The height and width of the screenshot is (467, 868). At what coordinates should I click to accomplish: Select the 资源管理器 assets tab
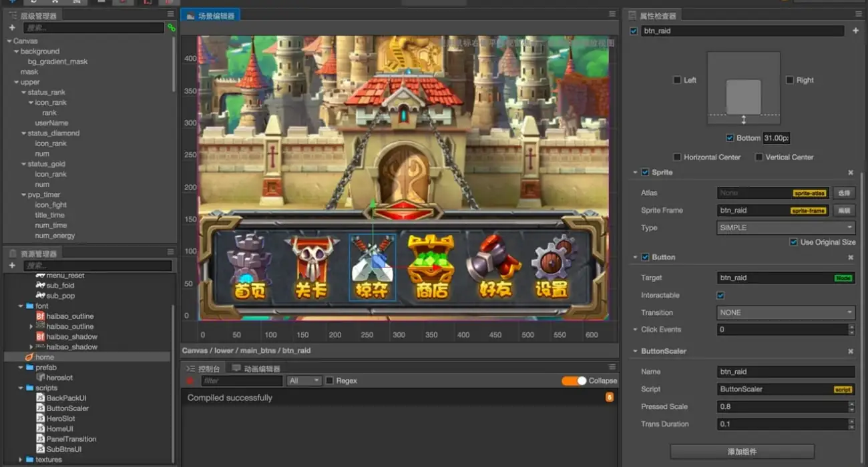pyautogui.click(x=33, y=254)
